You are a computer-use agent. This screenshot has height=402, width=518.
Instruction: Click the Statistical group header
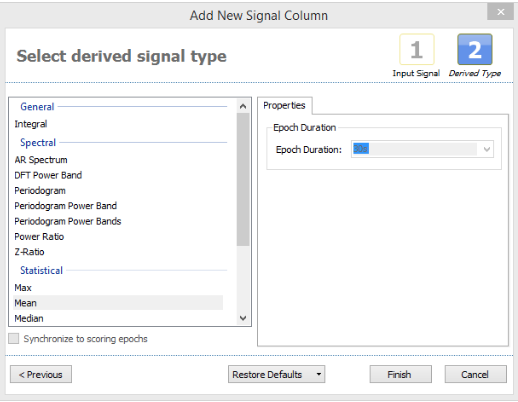click(x=41, y=270)
